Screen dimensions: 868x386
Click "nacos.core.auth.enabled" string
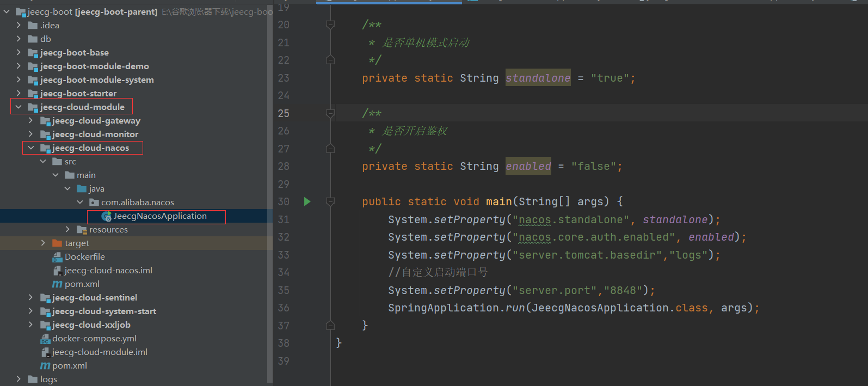tap(594, 237)
